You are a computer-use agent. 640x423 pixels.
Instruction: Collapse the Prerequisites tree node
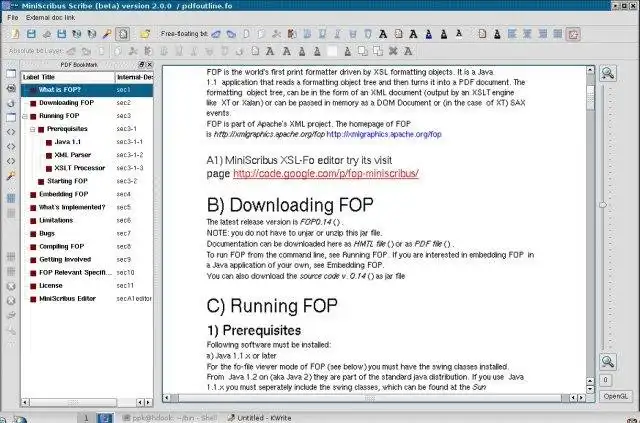32,129
